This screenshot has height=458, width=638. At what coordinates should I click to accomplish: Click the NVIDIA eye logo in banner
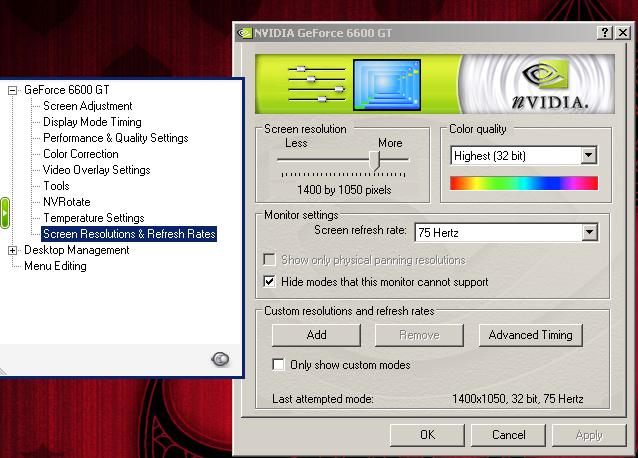point(546,74)
